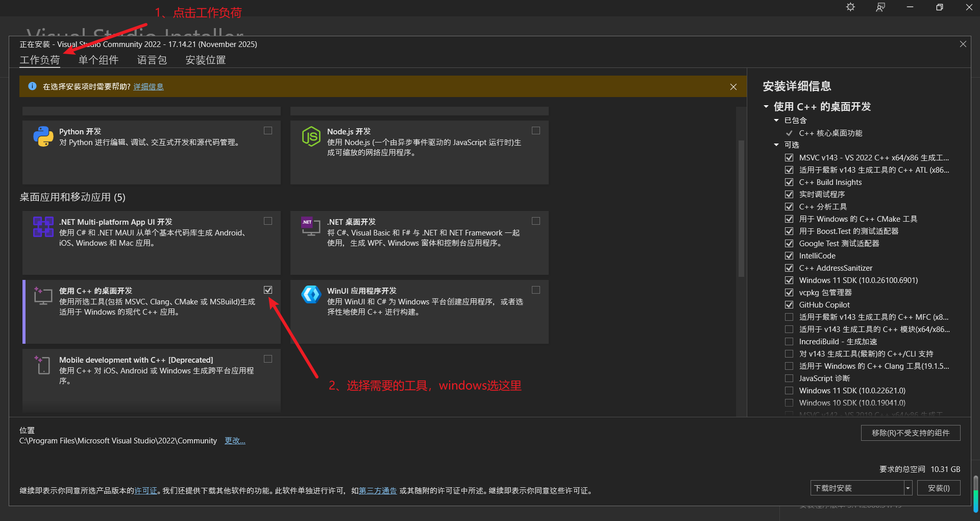Screen dimensions: 980x521
Task: Collapse the 可选 optional components group
Action: (776, 145)
